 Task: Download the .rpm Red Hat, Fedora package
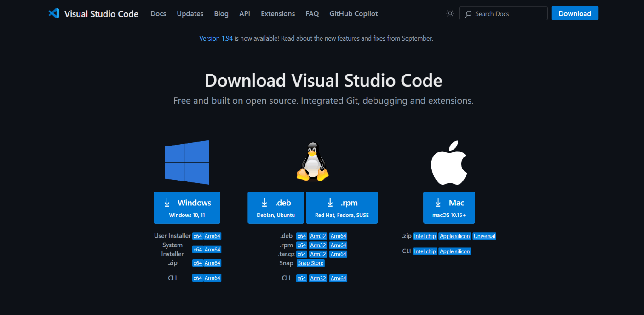342,208
